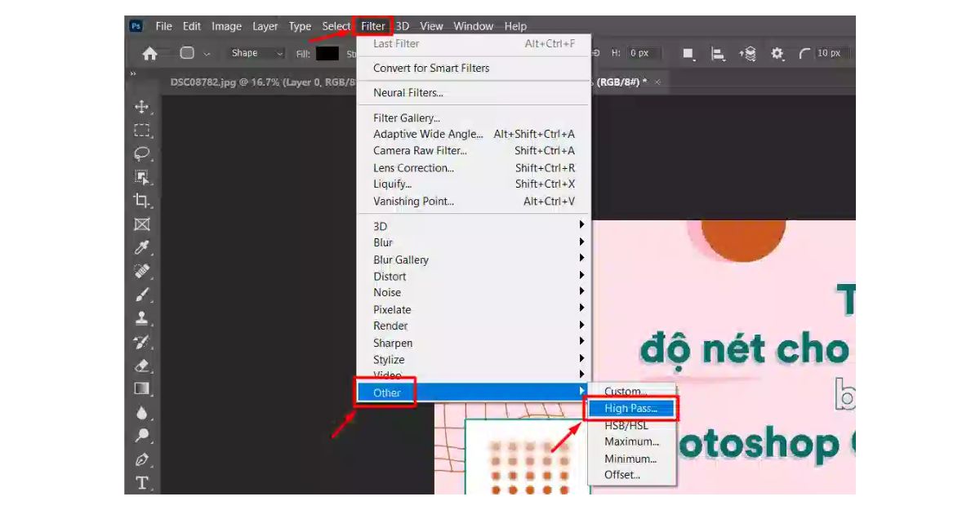Open the Help menu
The image size is (980, 510).
pyautogui.click(x=515, y=26)
